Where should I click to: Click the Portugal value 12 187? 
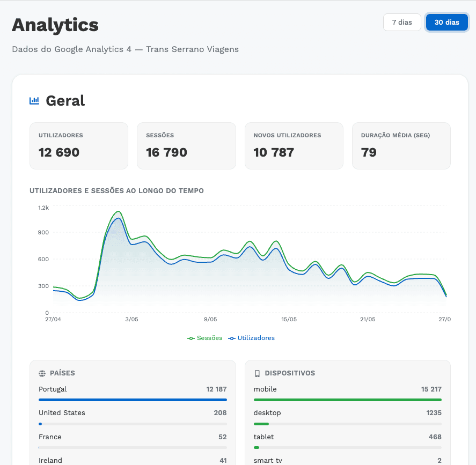click(x=216, y=389)
